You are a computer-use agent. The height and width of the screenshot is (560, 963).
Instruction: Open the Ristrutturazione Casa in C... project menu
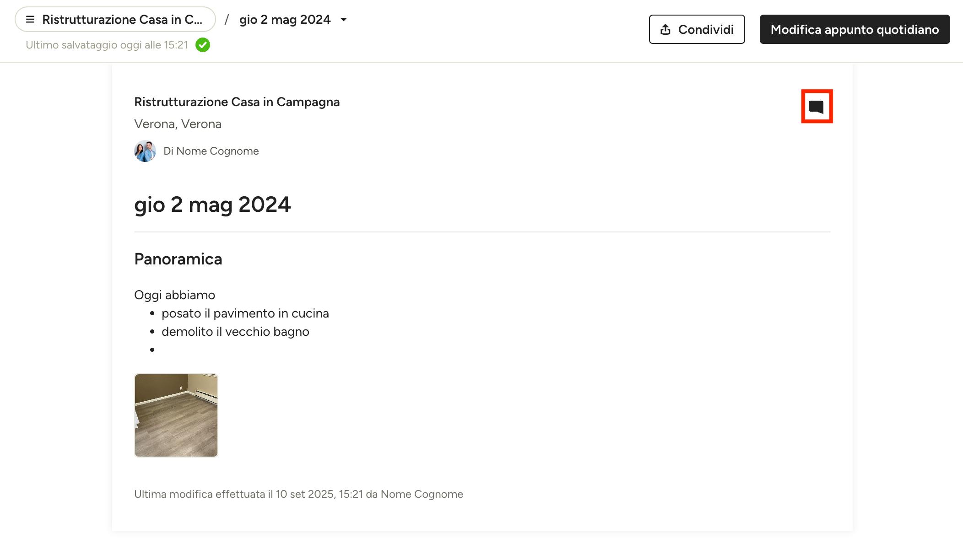click(115, 19)
